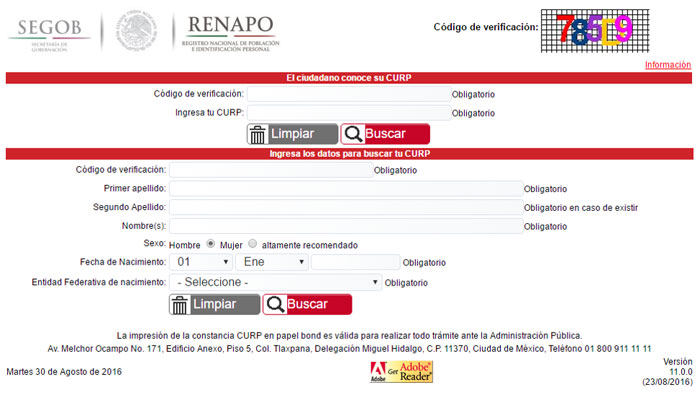The image size is (700, 395).
Task: Click the RENAPO logo
Action: [x=230, y=33]
